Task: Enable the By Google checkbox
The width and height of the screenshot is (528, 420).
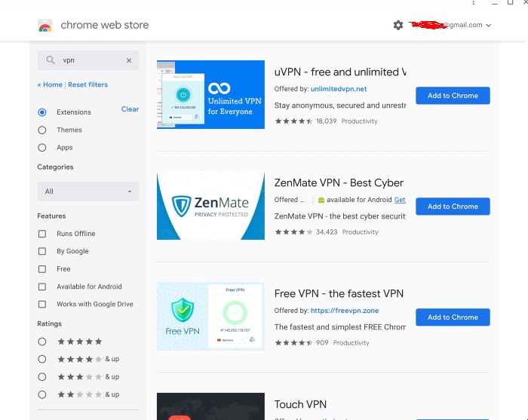Action: (x=42, y=251)
